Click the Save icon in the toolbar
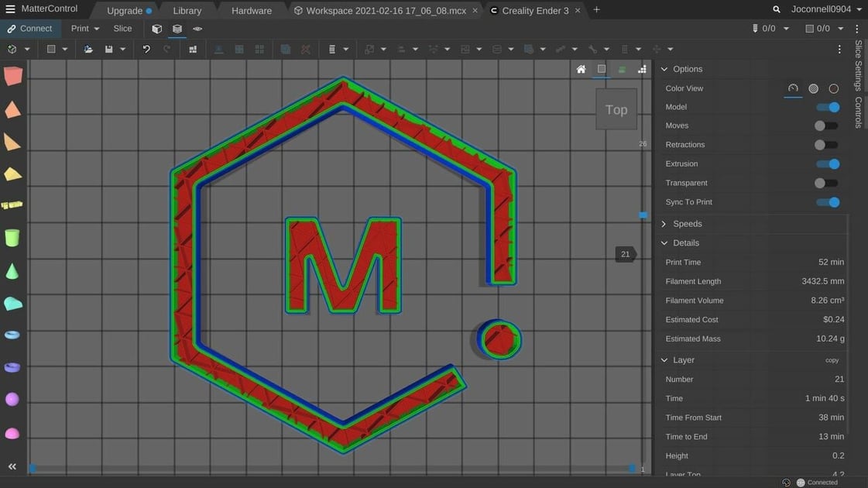This screenshot has height=488, width=868. (x=108, y=49)
